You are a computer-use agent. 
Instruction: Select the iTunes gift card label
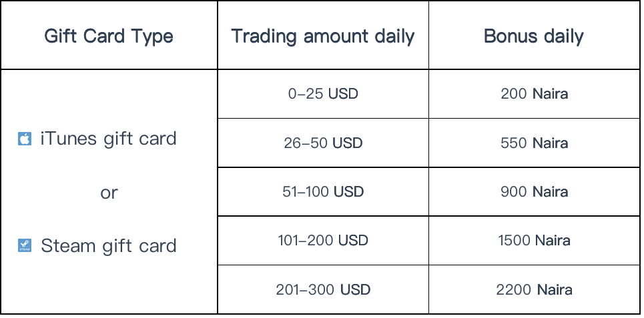[x=108, y=139]
